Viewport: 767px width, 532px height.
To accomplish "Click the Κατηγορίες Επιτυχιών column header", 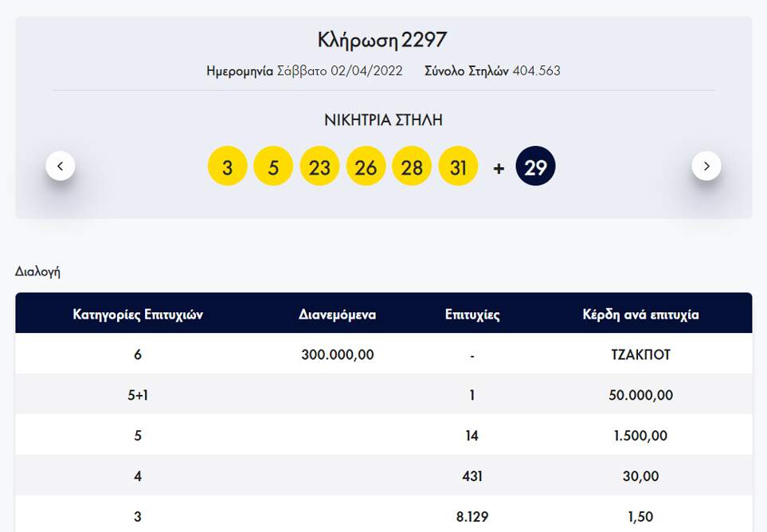I will (x=138, y=314).
